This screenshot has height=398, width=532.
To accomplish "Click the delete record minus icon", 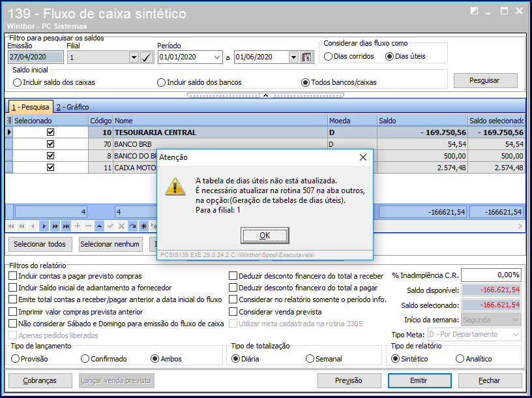I will coord(88,226).
